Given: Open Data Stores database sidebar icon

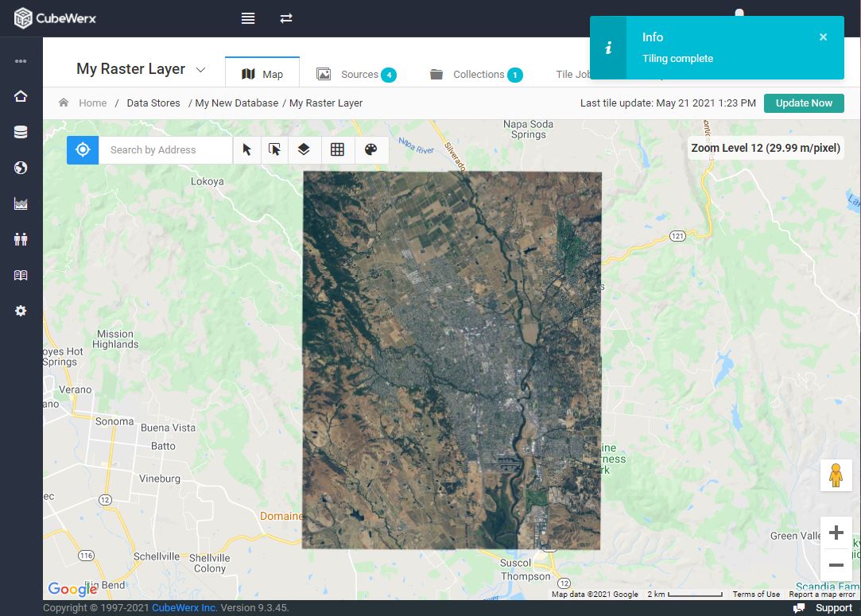Looking at the screenshot, I should point(21,132).
